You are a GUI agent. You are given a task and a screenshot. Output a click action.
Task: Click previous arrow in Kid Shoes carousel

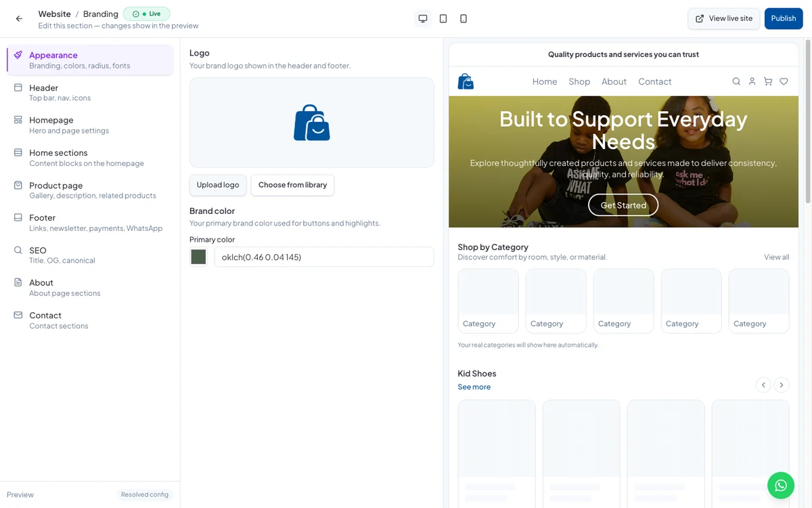[763, 385]
